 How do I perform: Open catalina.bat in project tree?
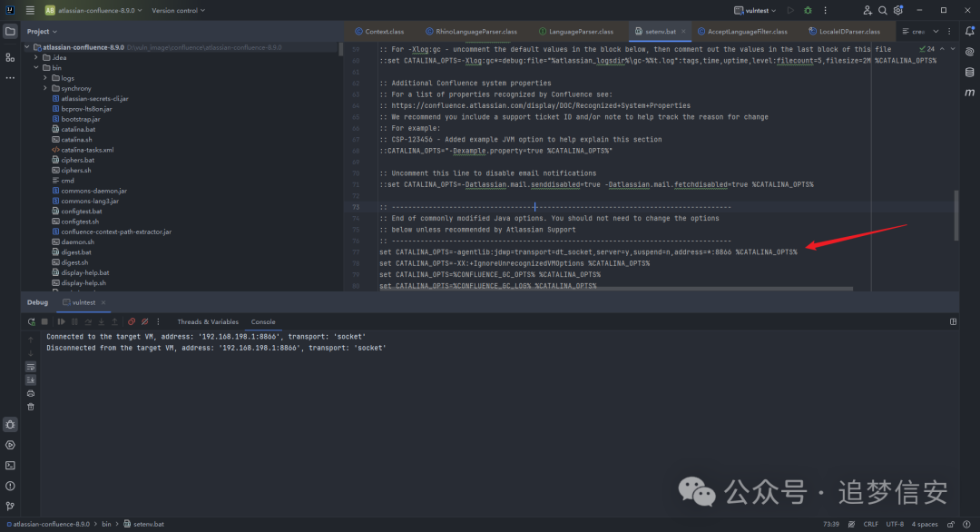pos(78,130)
